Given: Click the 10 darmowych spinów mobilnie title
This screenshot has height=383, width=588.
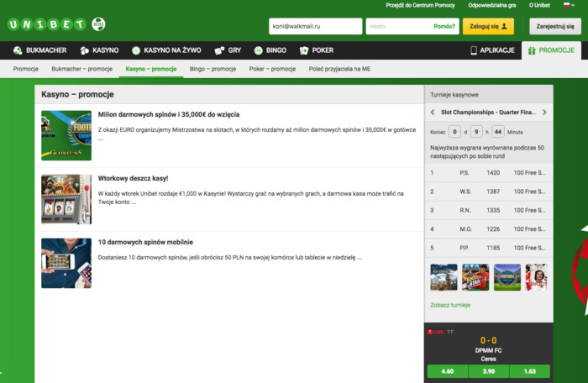Looking at the screenshot, I should 145,242.
